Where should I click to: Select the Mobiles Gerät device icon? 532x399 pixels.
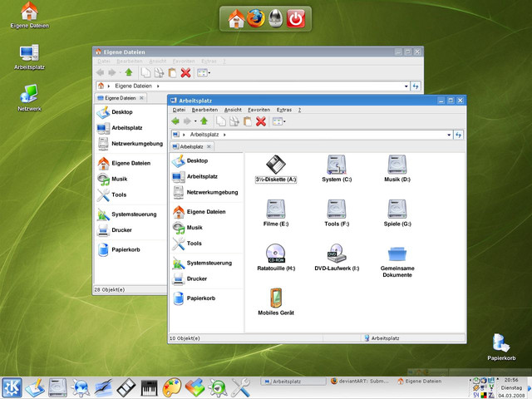pos(275,298)
